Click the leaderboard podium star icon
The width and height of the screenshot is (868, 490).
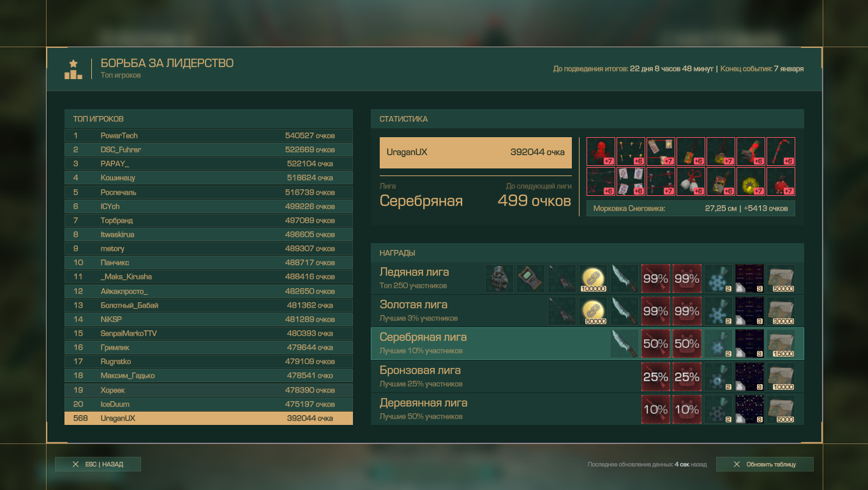73,69
